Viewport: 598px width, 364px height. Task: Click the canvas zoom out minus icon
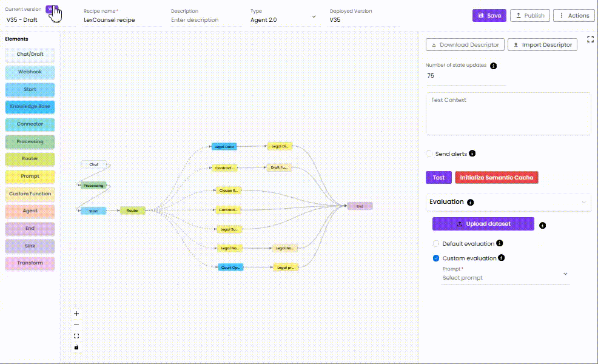point(76,325)
